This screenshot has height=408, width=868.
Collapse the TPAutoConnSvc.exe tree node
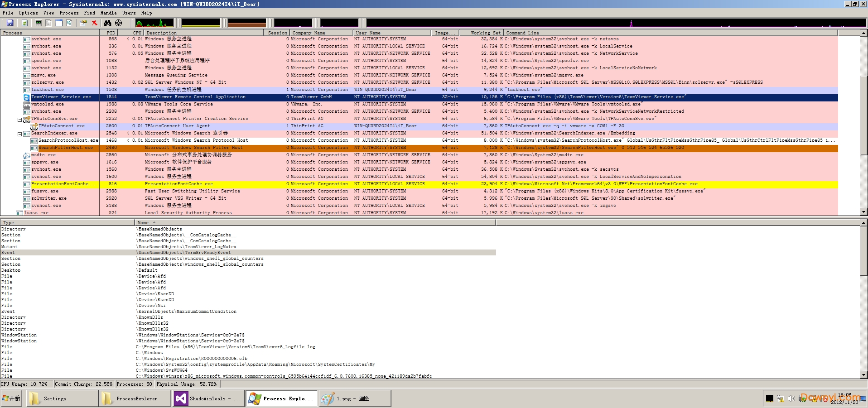point(19,120)
